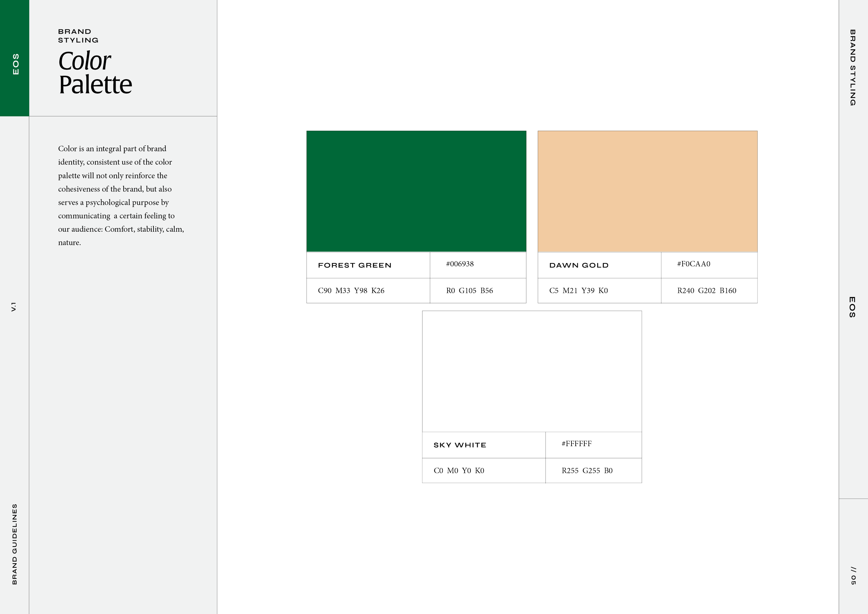The width and height of the screenshot is (868, 614).
Task: Click the R240 G202 B160 RGB cell
Action: (x=707, y=290)
